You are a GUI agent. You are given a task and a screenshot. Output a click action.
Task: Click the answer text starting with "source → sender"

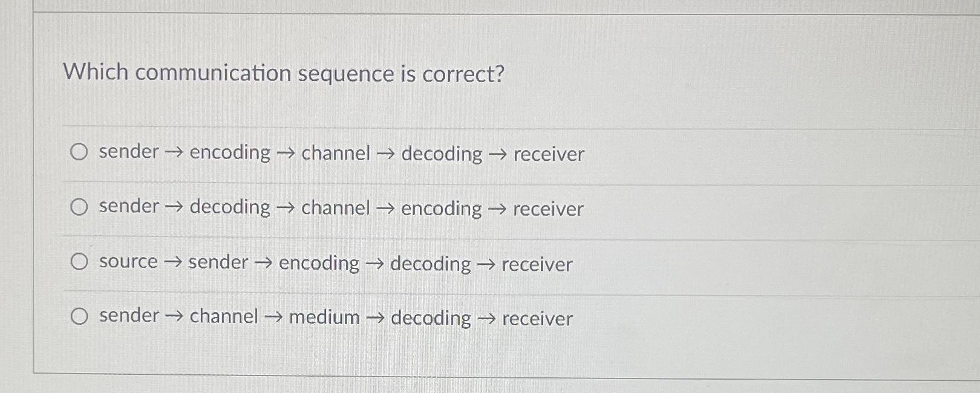pos(333,263)
